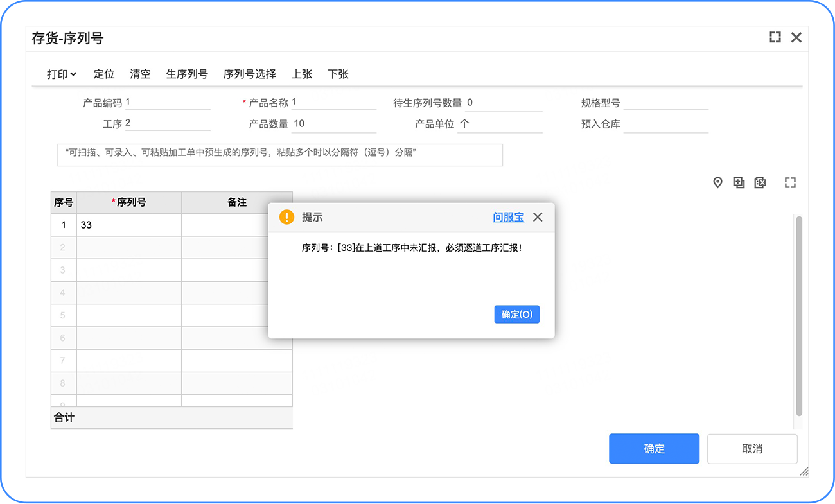Open 序列号选择 from the toolbar

[250, 74]
